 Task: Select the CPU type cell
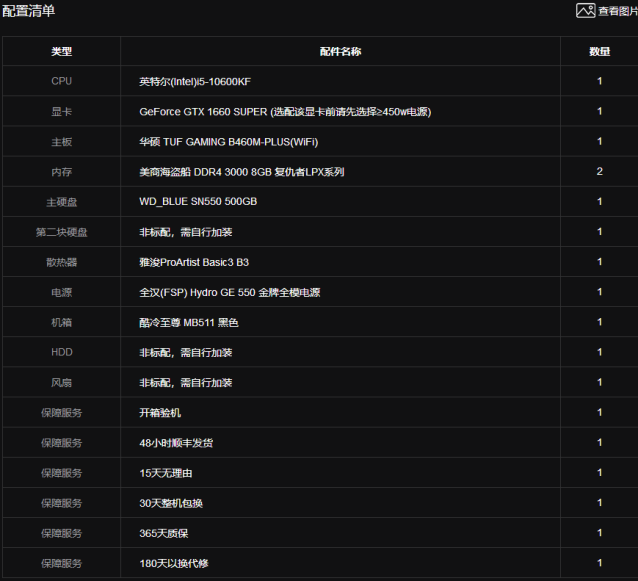[x=61, y=81]
